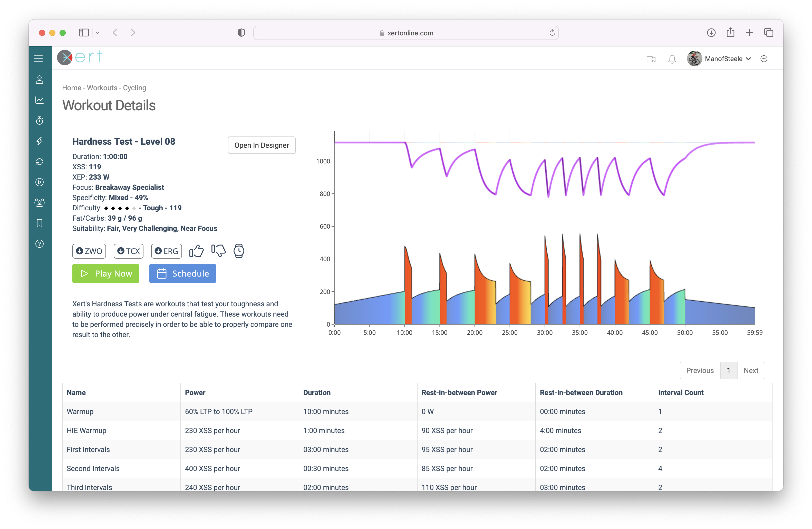Select page 1 in pagination
The image size is (812, 529).
click(728, 370)
